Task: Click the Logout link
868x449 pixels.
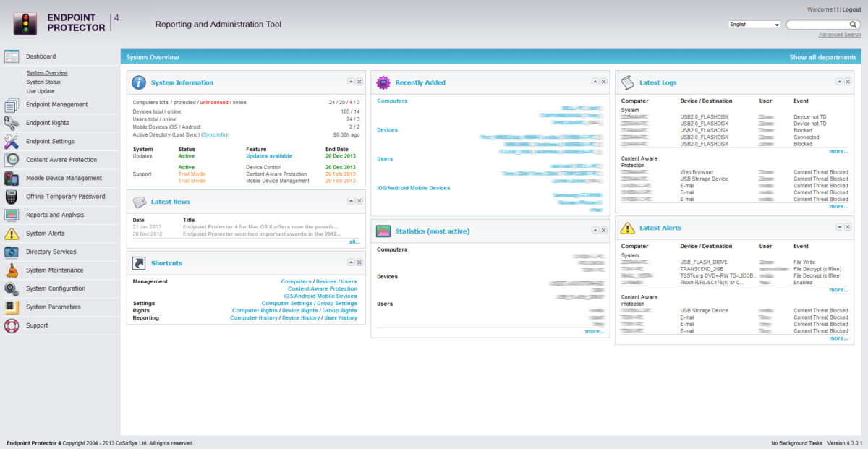Action: [847, 9]
